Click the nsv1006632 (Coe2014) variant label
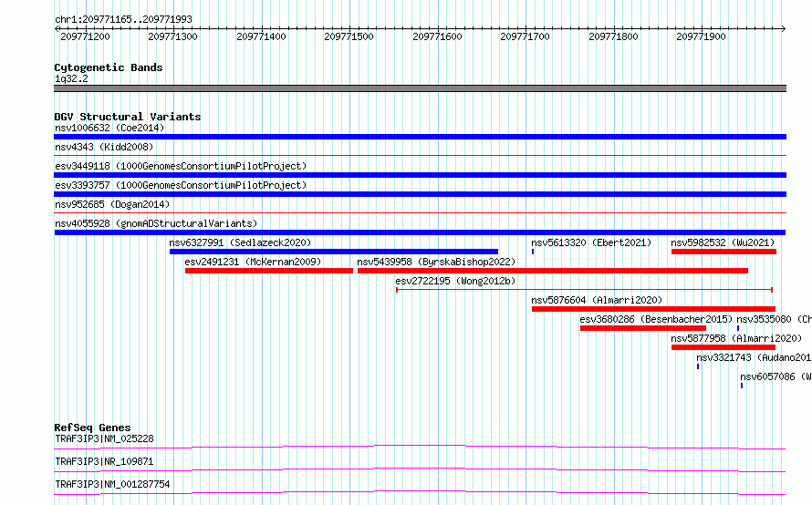 coord(109,128)
